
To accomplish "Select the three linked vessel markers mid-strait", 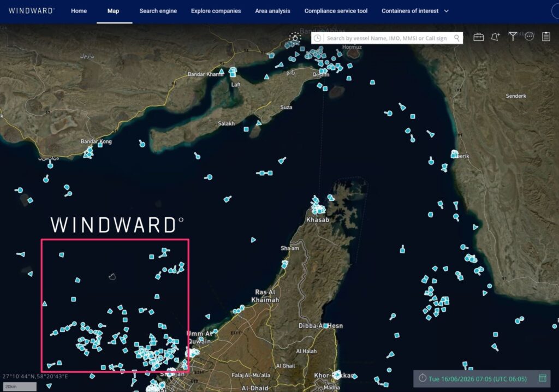I will pyautogui.click(x=265, y=173).
